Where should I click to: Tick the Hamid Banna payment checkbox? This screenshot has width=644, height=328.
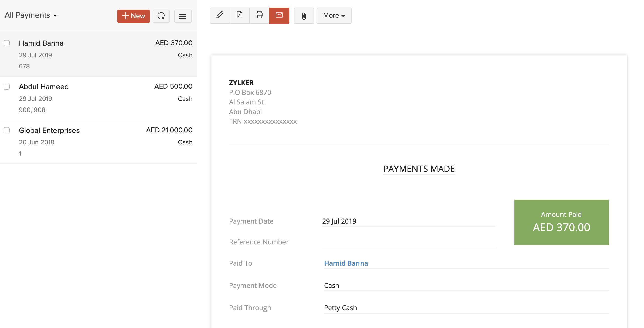coord(7,43)
